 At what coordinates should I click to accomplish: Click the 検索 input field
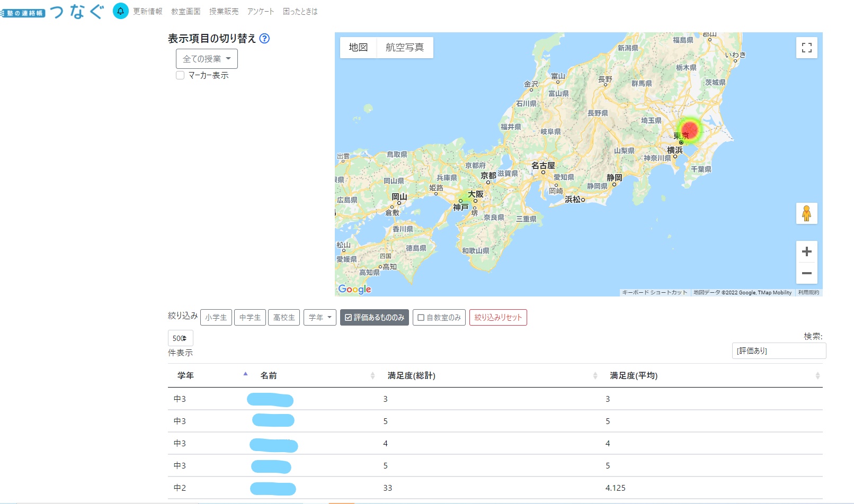pyautogui.click(x=779, y=350)
